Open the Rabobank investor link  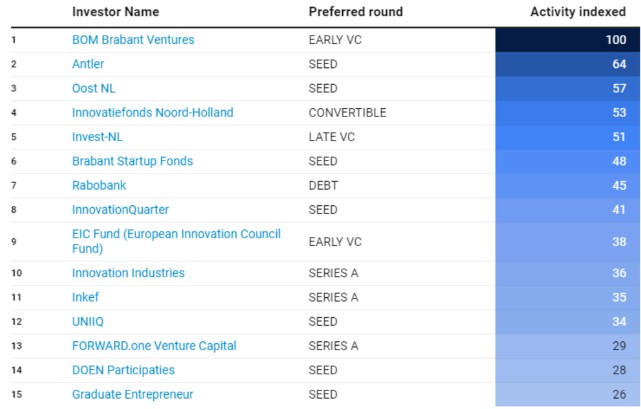point(99,185)
